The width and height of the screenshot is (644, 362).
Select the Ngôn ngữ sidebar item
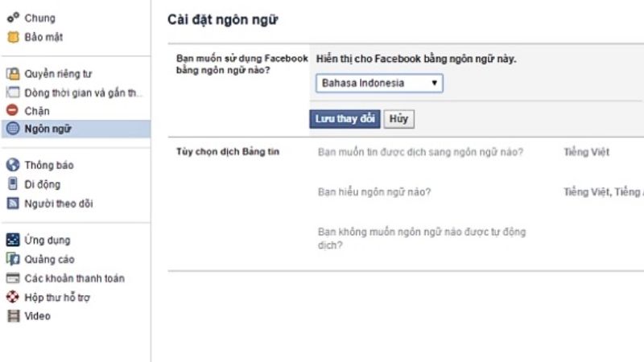click(76, 129)
